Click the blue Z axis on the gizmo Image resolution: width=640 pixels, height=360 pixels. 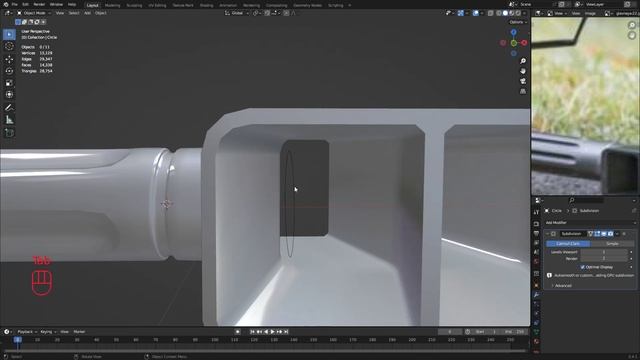tap(513, 32)
